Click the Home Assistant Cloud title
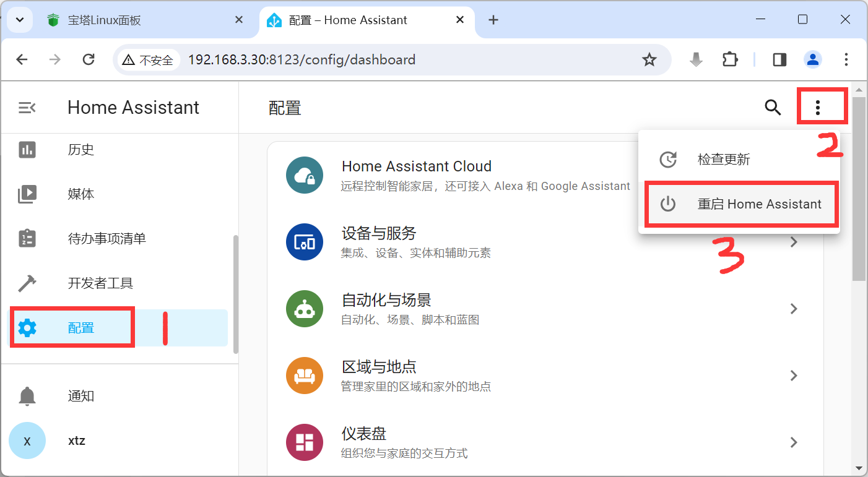 tap(417, 166)
